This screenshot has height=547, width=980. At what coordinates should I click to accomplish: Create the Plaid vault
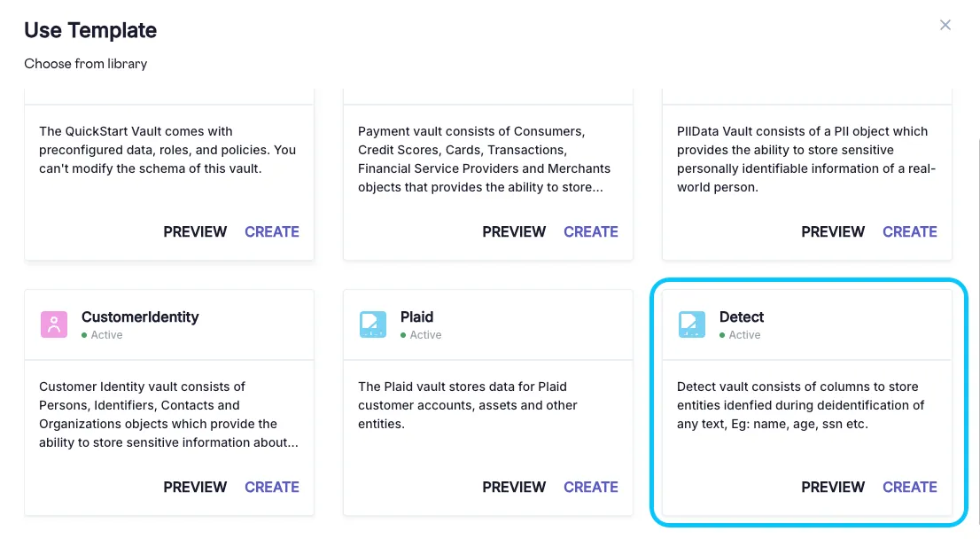pos(591,487)
